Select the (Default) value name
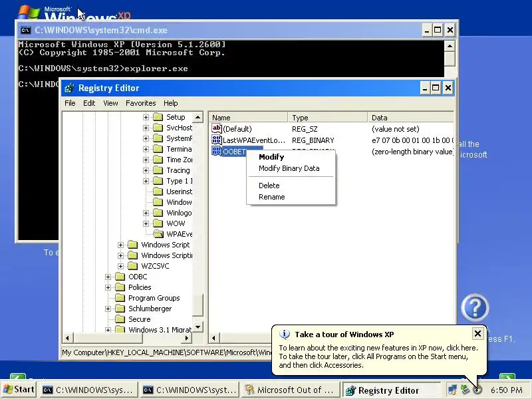 tap(237, 129)
